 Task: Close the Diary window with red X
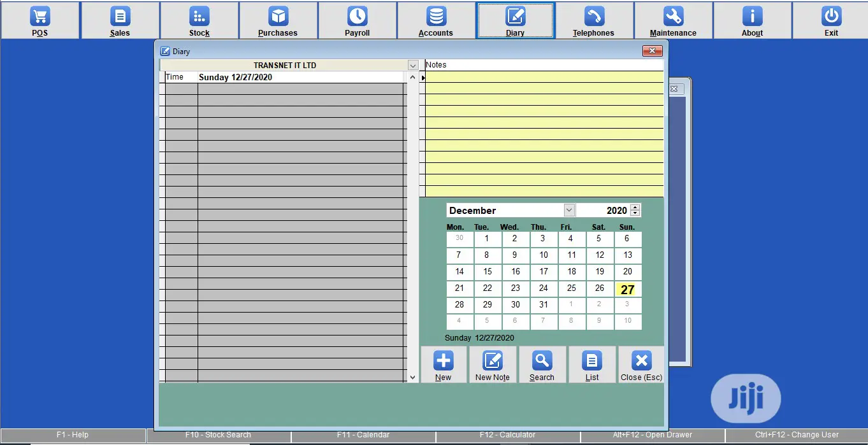click(x=652, y=51)
